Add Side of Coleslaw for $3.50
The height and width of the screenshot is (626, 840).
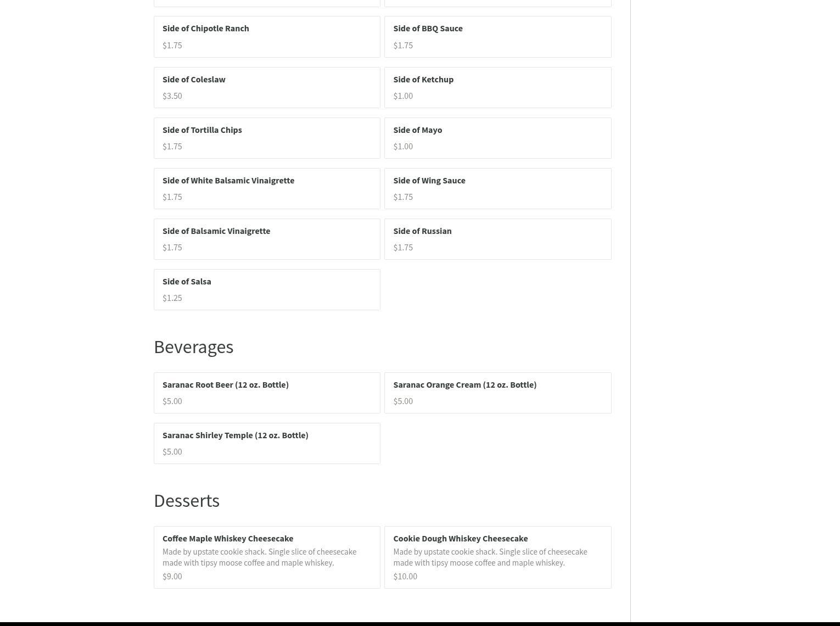[267, 87]
